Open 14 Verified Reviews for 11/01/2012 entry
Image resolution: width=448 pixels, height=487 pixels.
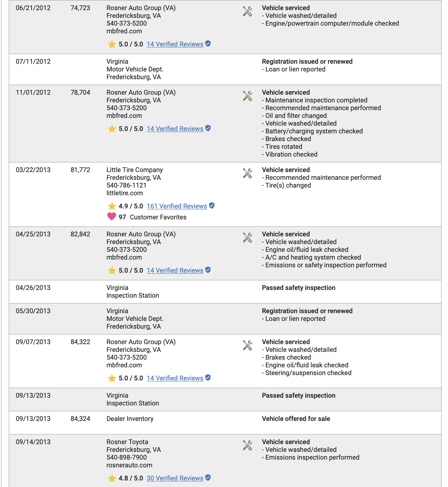(x=175, y=129)
